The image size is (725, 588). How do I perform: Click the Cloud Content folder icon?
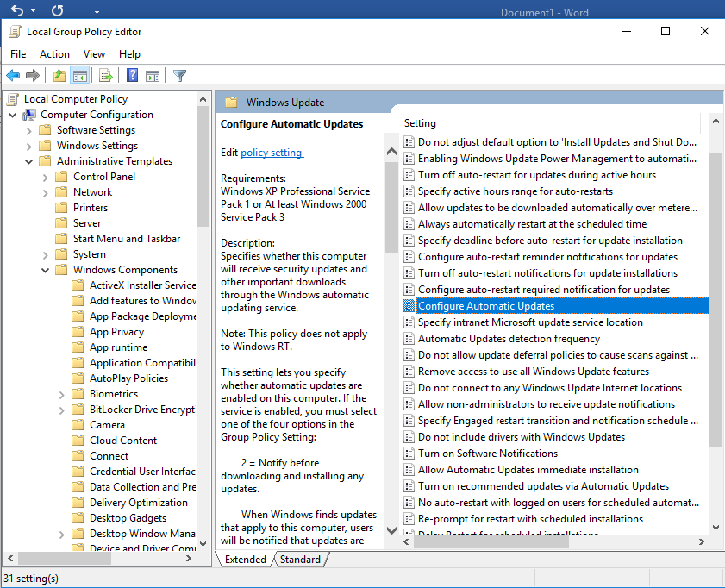point(78,441)
